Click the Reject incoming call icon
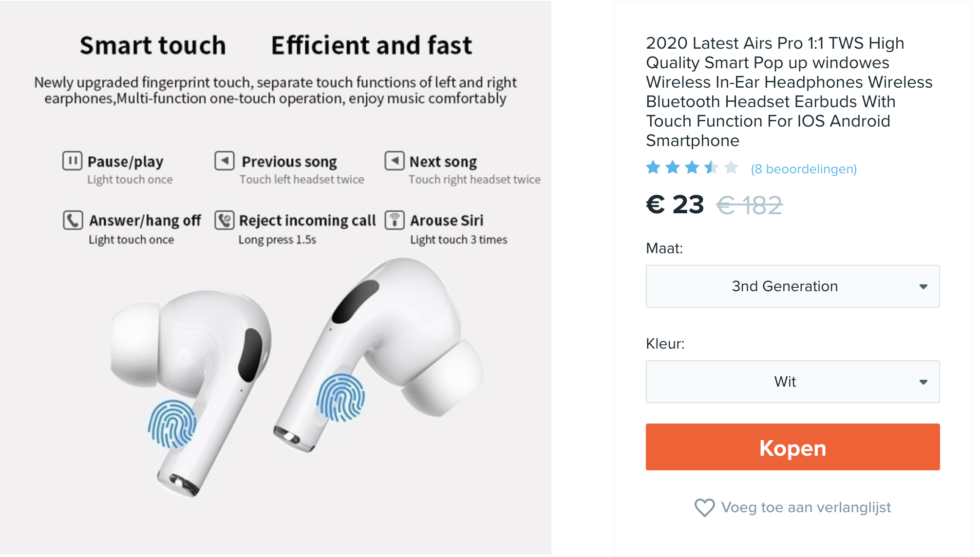 [x=225, y=220]
